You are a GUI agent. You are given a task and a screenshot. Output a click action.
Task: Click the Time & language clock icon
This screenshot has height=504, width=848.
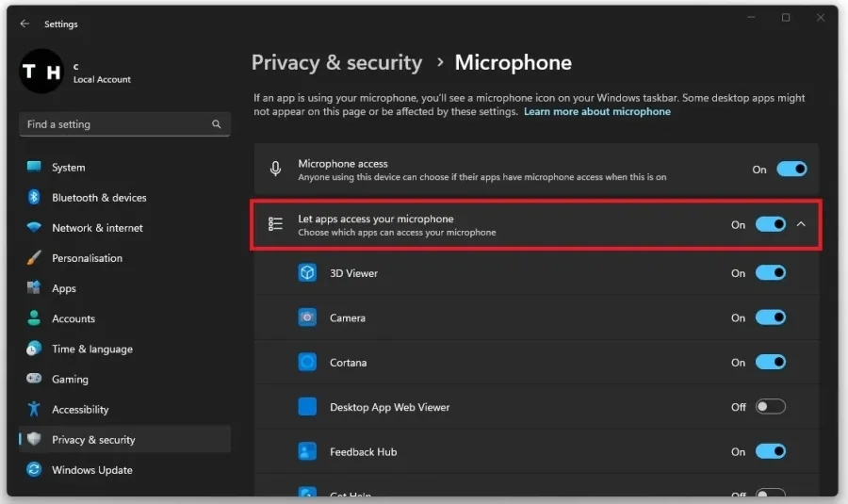coord(34,349)
